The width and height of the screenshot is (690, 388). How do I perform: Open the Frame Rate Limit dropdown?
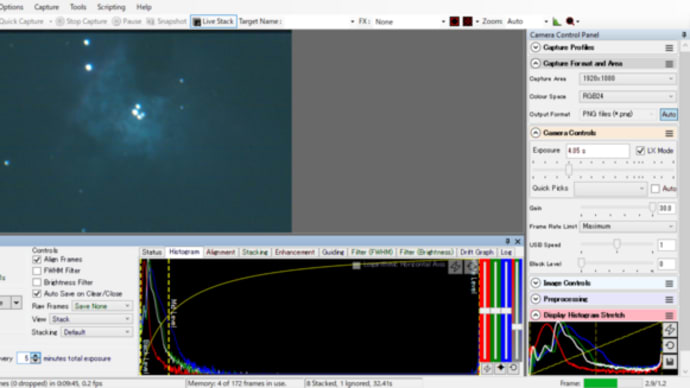pos(628,227)
